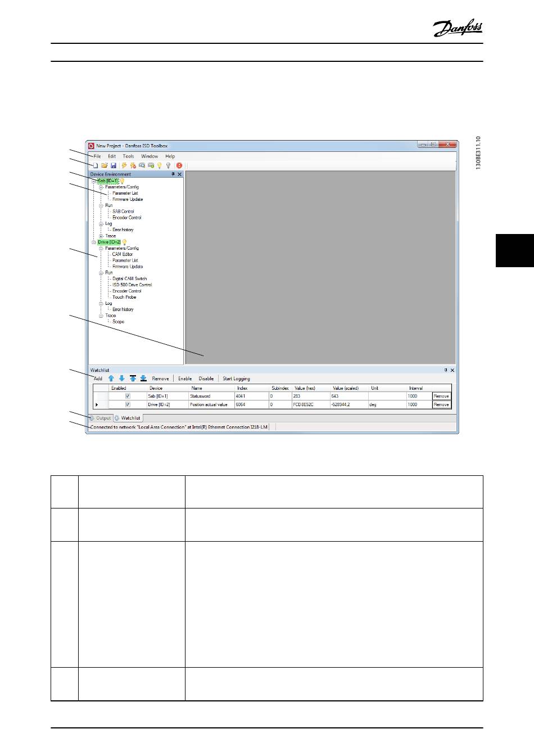534x756 pixels.
Task: Move watchlist entry up with blue up arrow
Action: (x=111, y=379)
